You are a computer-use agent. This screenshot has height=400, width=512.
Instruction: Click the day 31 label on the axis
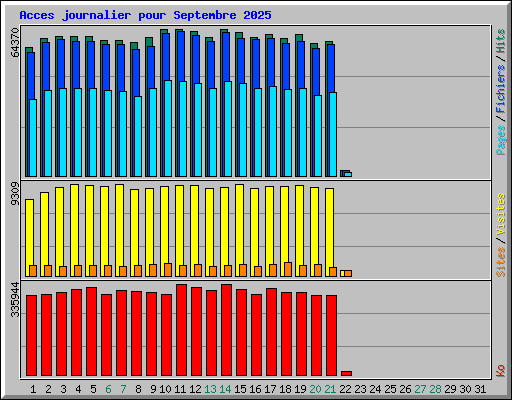[480, 389]
